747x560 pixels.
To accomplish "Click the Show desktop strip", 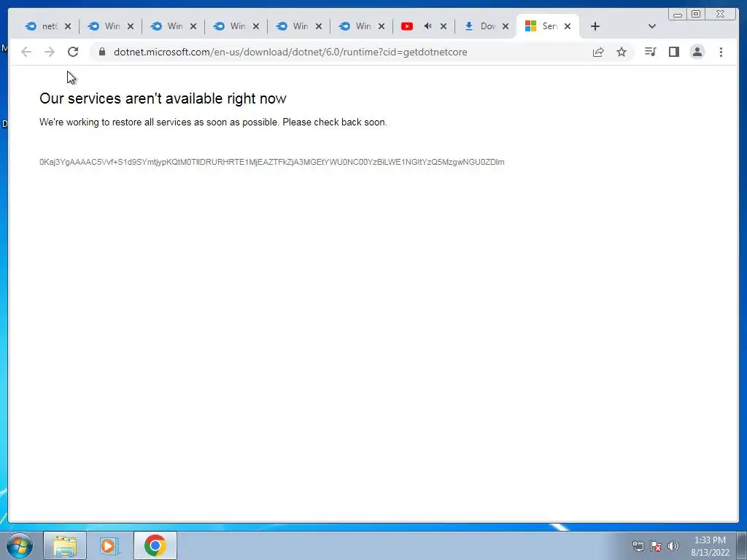I will click(742, 545).
